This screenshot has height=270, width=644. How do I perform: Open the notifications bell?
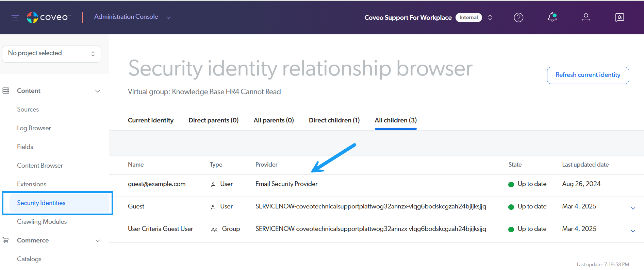click(552, 17)
